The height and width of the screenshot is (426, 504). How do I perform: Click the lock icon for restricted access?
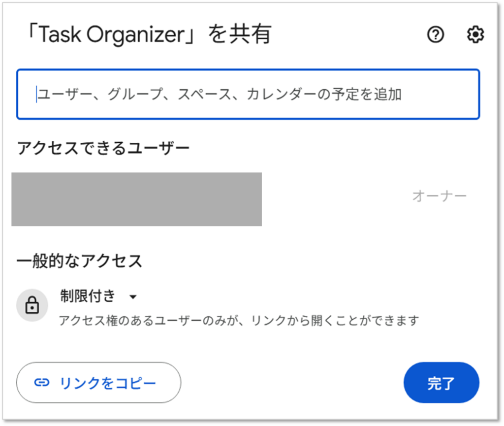[x=32, y=305]
